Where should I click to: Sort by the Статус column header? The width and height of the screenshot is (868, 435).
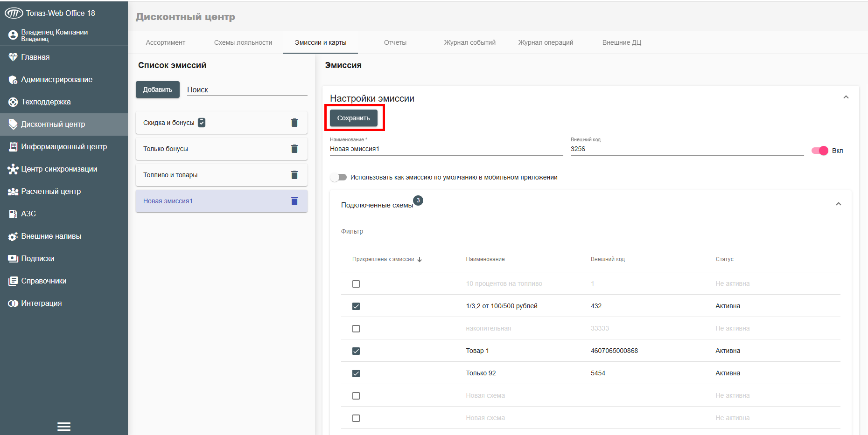click(x=724, y=259)
